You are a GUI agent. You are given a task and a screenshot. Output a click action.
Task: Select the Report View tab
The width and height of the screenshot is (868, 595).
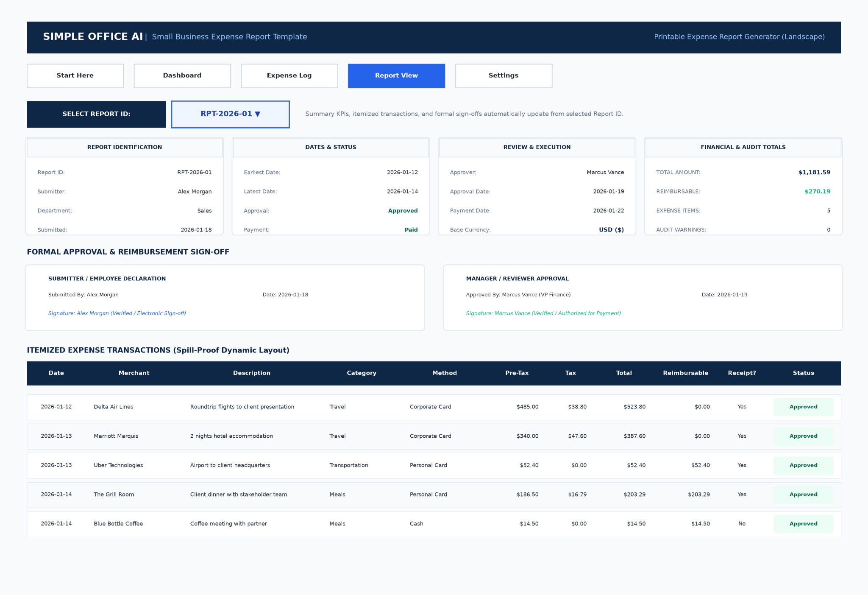tap(396, 76)
